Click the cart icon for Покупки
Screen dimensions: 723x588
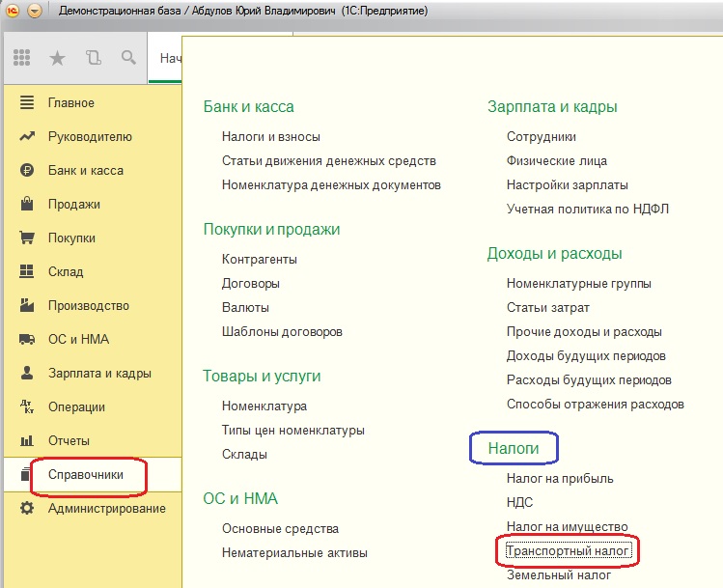coord(27,238)
